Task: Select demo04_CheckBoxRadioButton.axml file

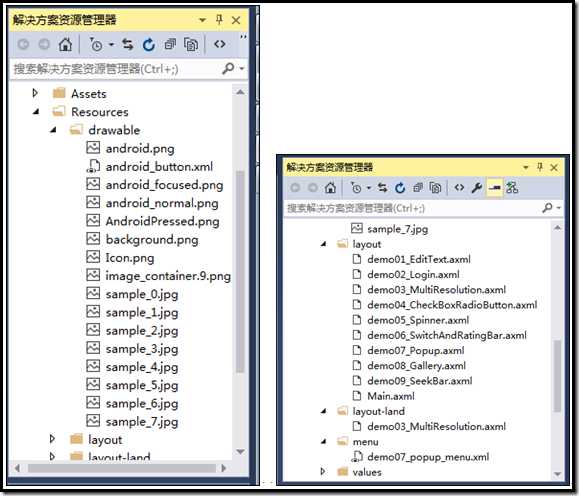Action: 452,305
